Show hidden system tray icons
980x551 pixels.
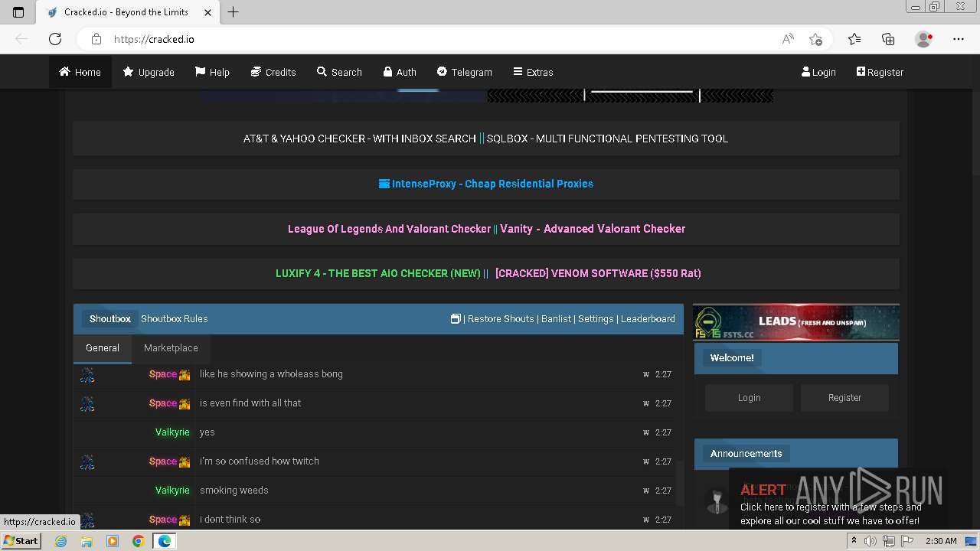pos(854,541)
